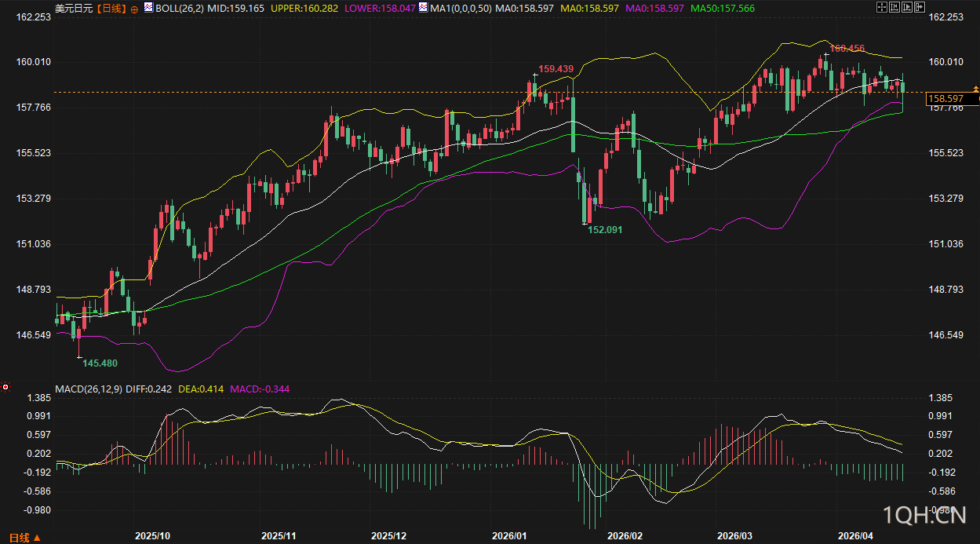The width and height of the screenshot is (980, 544).
Task: Click the 152.091 low price marker
Action: click(604, 230)
